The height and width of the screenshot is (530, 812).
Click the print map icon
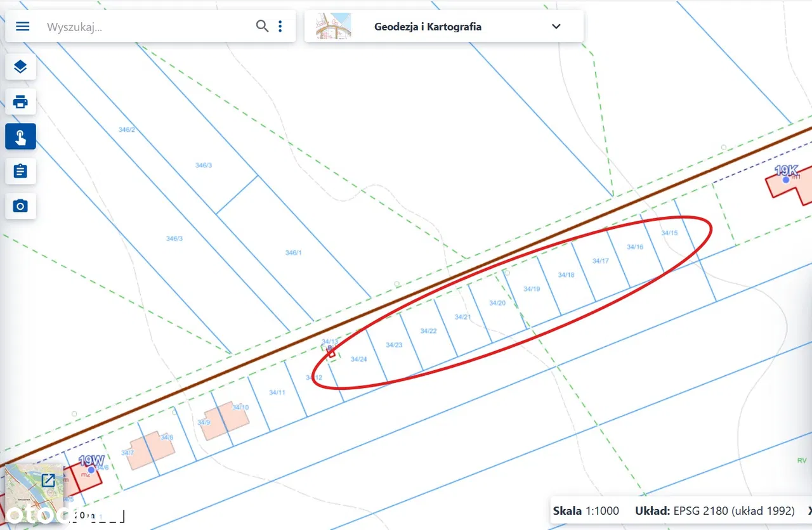coord(20,101)
